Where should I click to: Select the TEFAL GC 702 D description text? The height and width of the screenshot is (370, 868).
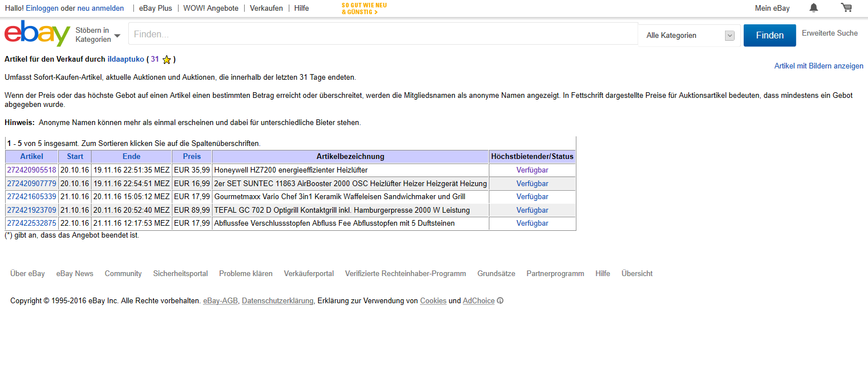click(x=342, y=210)
